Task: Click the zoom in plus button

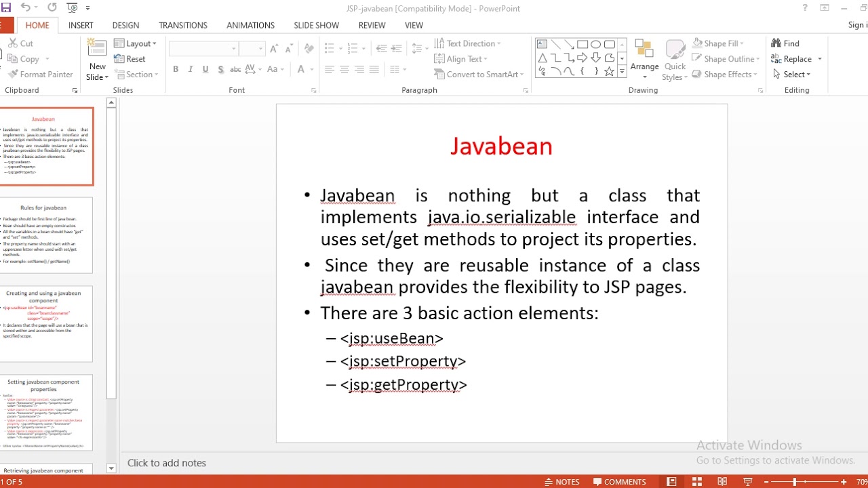Action: [x=844, y=482]
